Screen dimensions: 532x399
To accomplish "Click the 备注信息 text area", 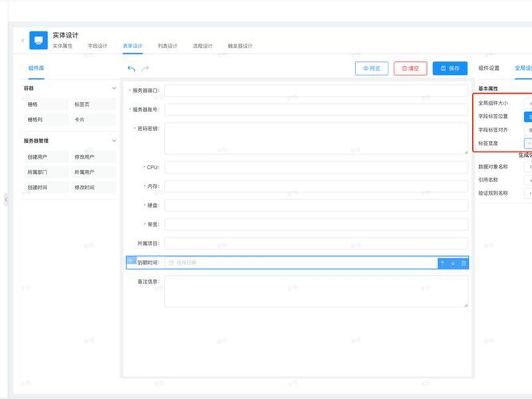I will point(317,291).
